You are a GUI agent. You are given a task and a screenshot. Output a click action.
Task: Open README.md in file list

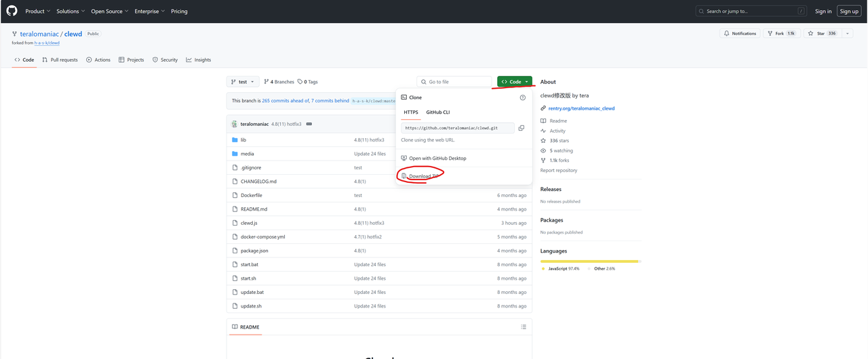254,209
